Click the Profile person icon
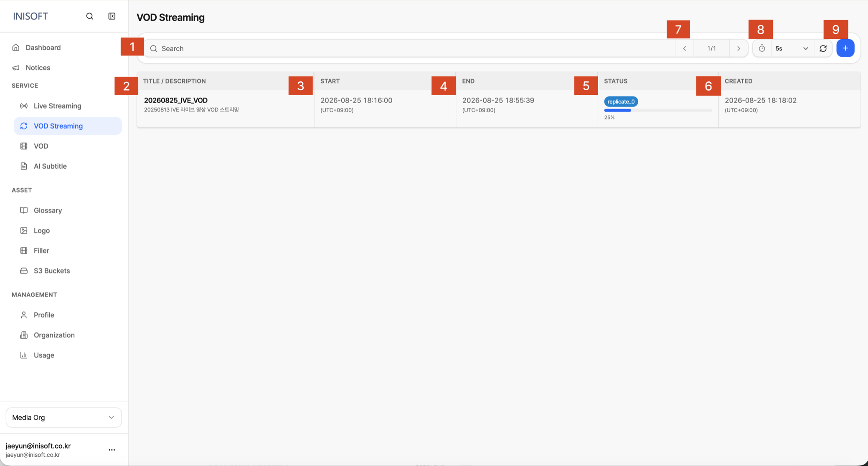The width and height of the screenshot is (868, 466). click(24, 315)
